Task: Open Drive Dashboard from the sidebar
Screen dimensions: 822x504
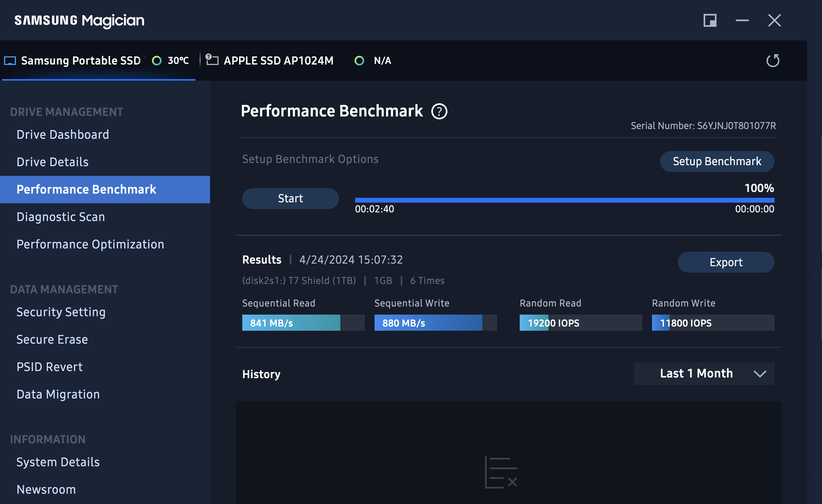Action: (x=63, y=135)
